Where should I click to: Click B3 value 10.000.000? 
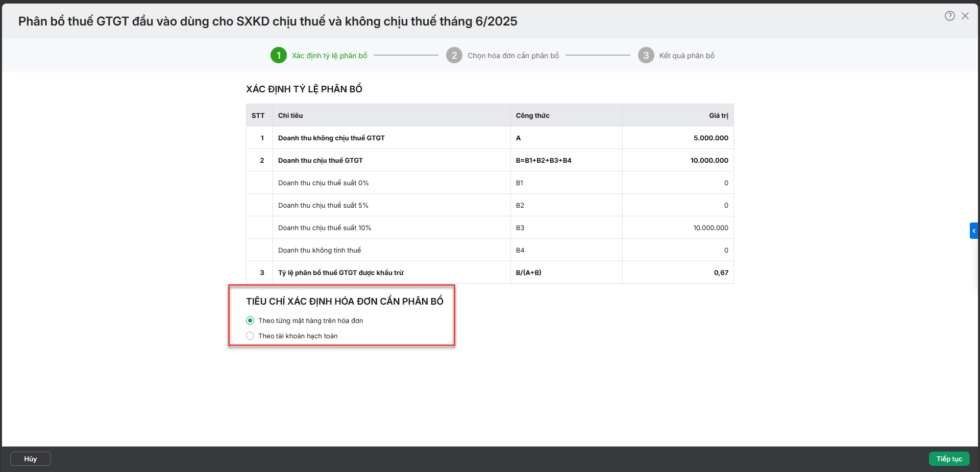710,228
